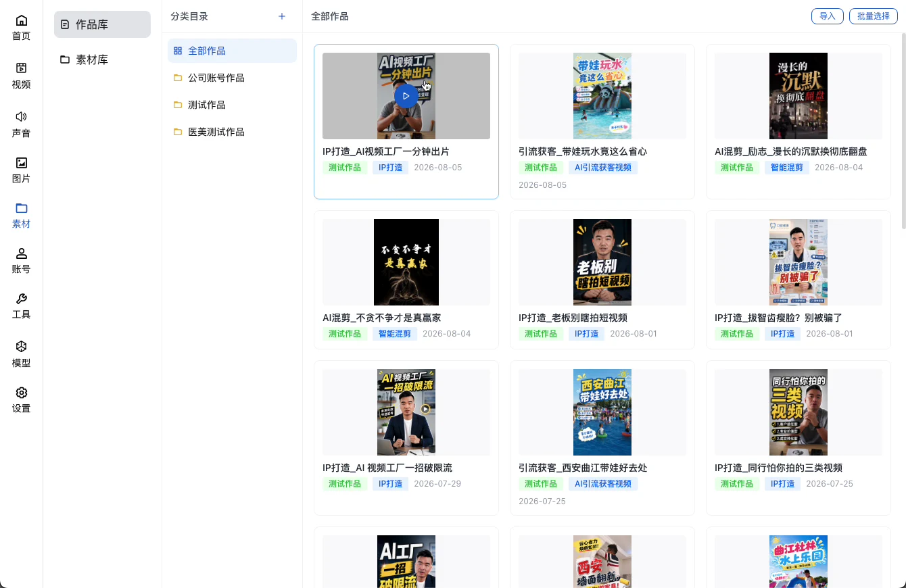Click IP打造 tag on 同行怕你拍 card
The height and width of the screenshot is (588, 906).
[x=783, y=484]
